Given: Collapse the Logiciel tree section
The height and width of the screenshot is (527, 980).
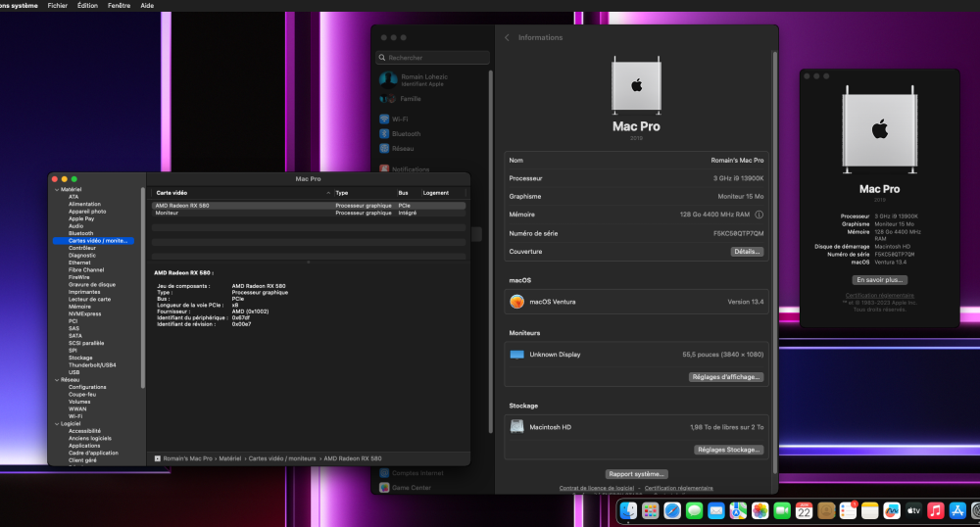Looking at the screenshot, I should click(x=57, y=423).
